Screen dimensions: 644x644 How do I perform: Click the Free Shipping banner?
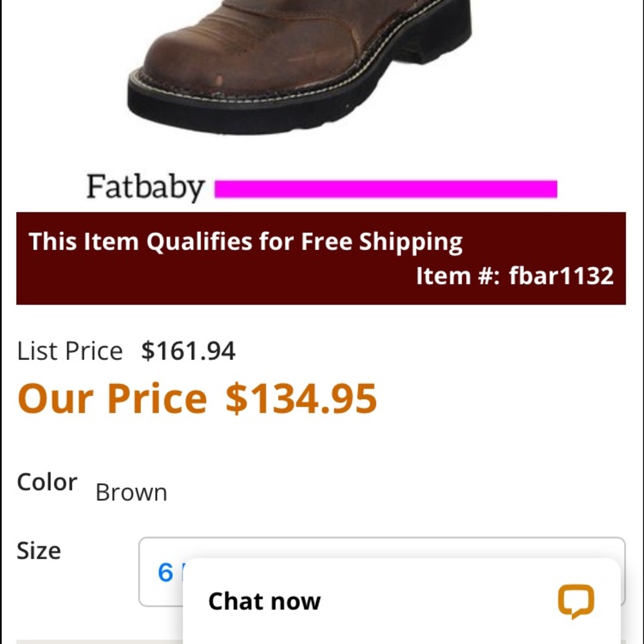pyautogui.click(x=245, y=241)
